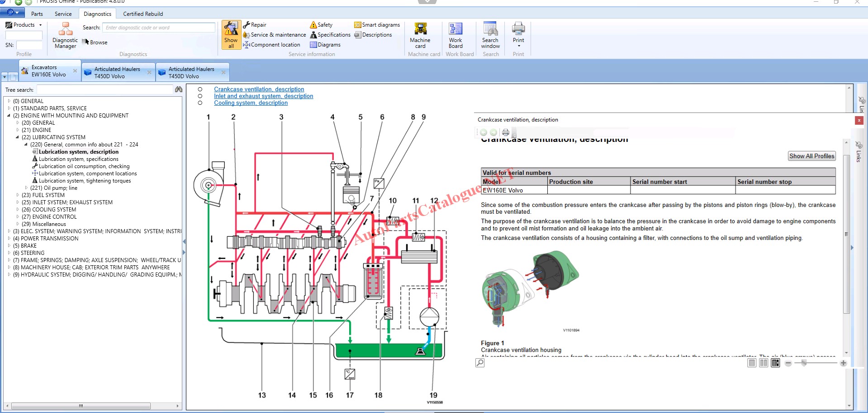The width and height of the screenshot is (868, 413).
Task: Open the Inlet and exhaust system link
Action: pyautogui.click(x=263, y=96)
